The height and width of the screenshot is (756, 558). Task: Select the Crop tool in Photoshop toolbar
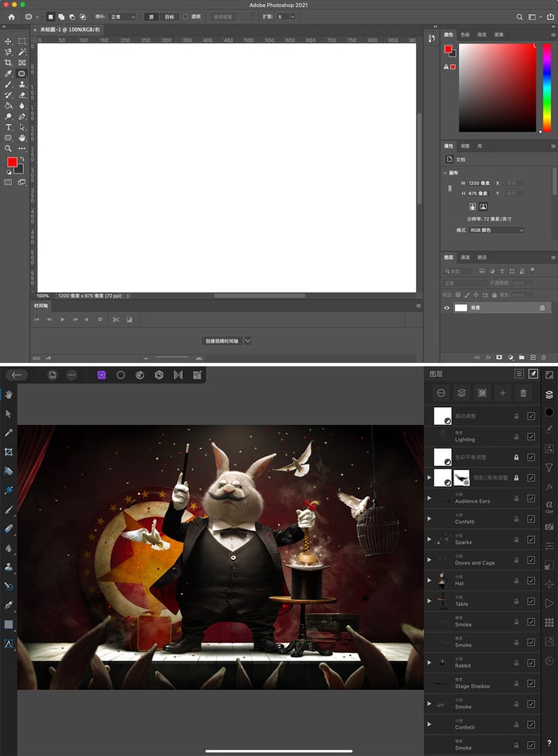[x=9, y=63]
